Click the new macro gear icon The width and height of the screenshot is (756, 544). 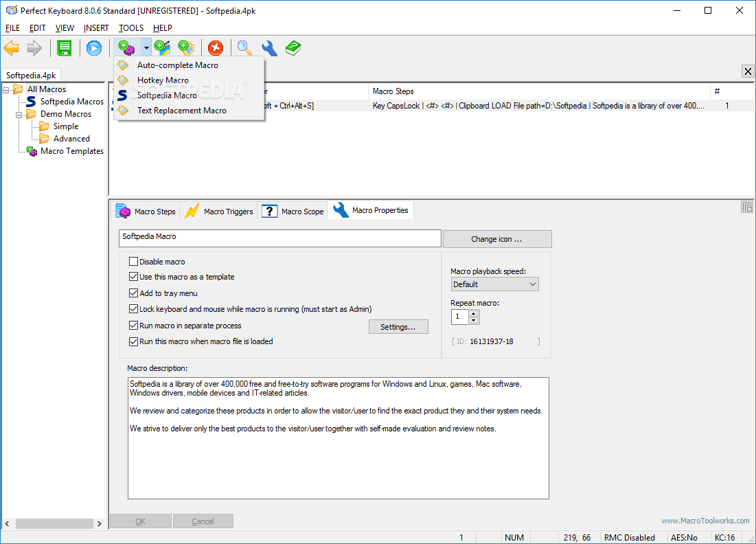point(126,48)
